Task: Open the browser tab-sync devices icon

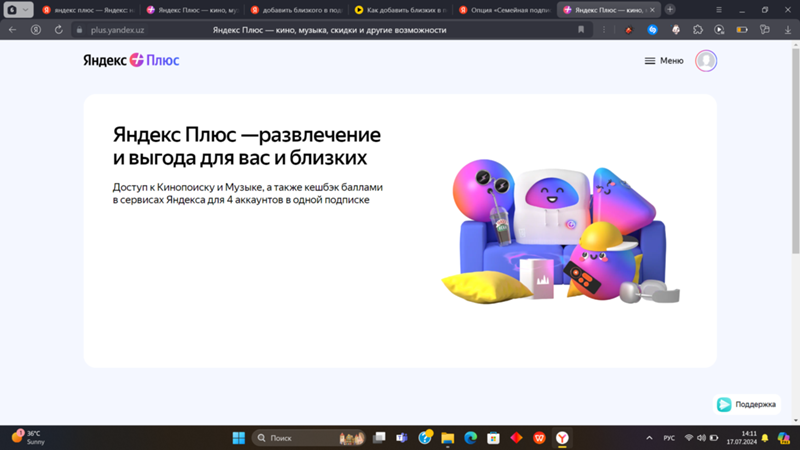Action: pos(765,30)
